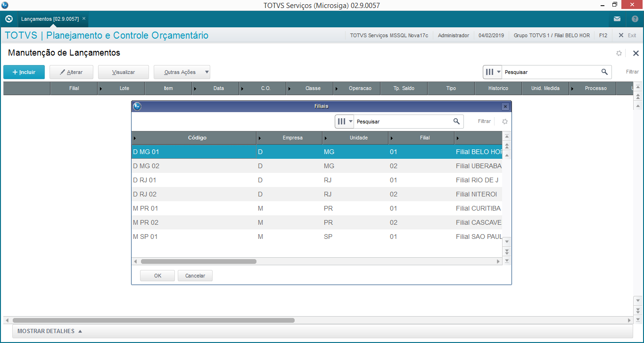The image size is (644, 343).
Task: Click the main grid horizontal scrollbar thumb
Action: click(154, 320)
